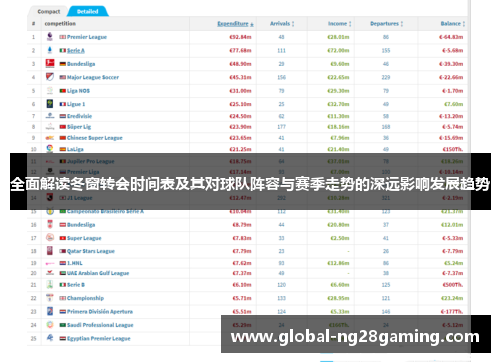The height and width of the screenshot is (362, 500).
Task: Open the Premier League logo icon
Action: tap(50, 37)
